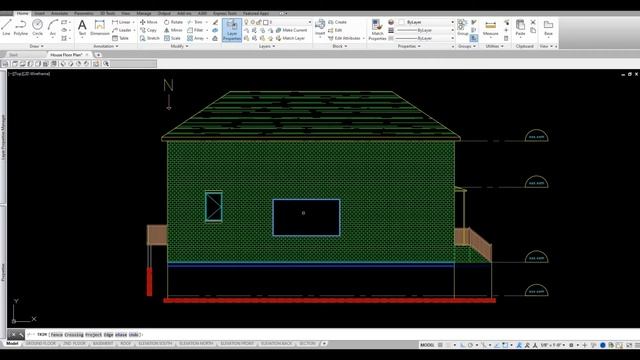
Task: Activate the Text annotation tool
Action: (82, 28)
